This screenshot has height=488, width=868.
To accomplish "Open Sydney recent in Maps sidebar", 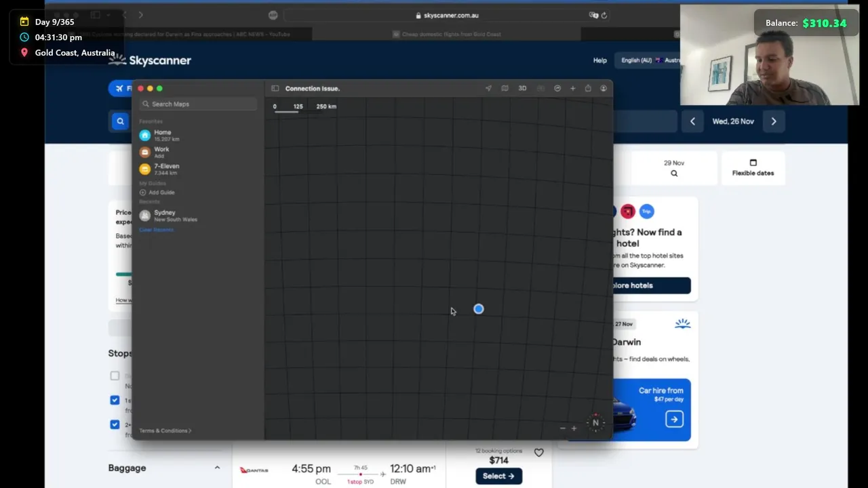I will pyautogui.click(x=197, y=216).
